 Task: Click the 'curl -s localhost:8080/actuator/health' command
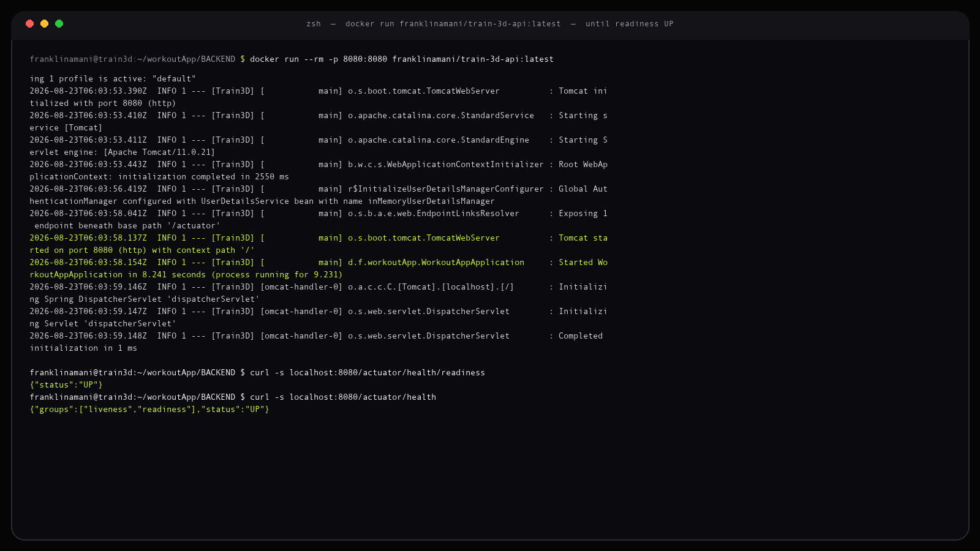point(343,397)
